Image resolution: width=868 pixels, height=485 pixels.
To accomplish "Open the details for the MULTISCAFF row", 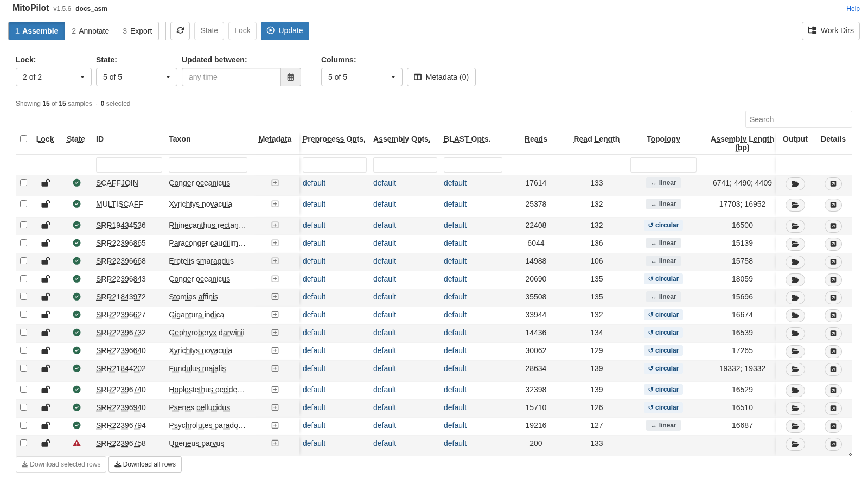I will (x=833, y=205).
